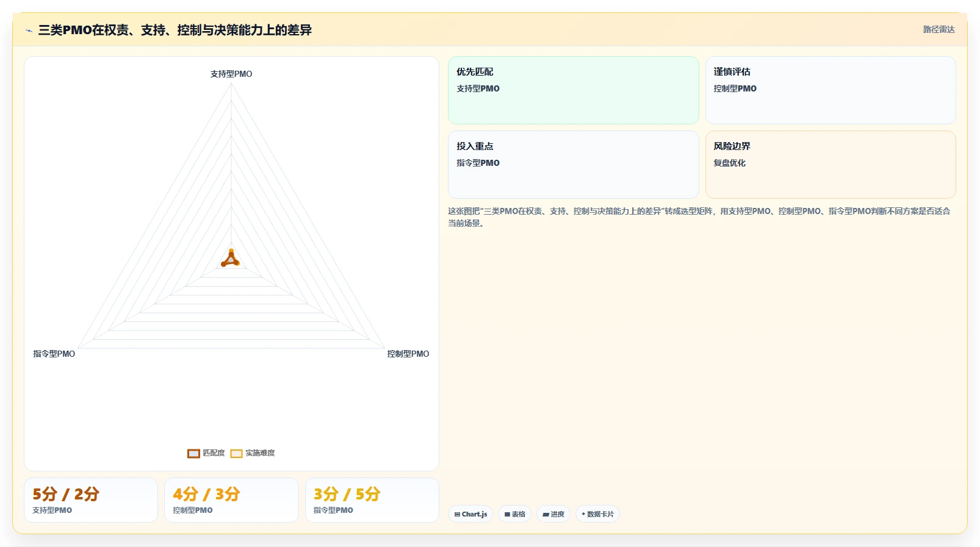Open the 表格 chip
Viewport: 980px width, 547px height.
515,514
